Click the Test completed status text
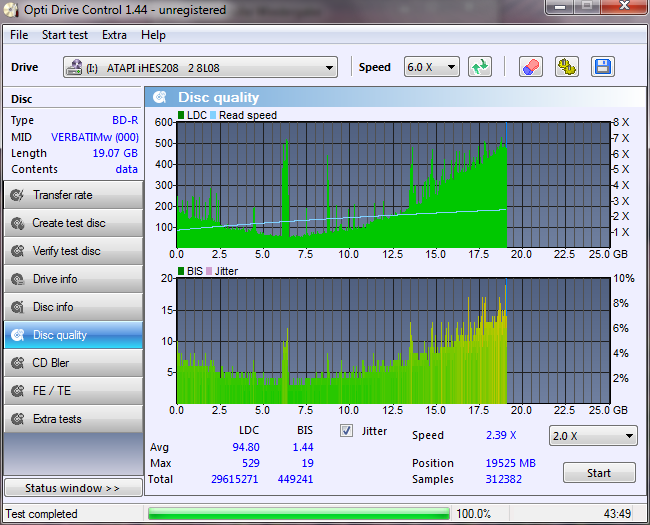Image resolution: width=650 pixels, height=525 pixels. point(41,514)
